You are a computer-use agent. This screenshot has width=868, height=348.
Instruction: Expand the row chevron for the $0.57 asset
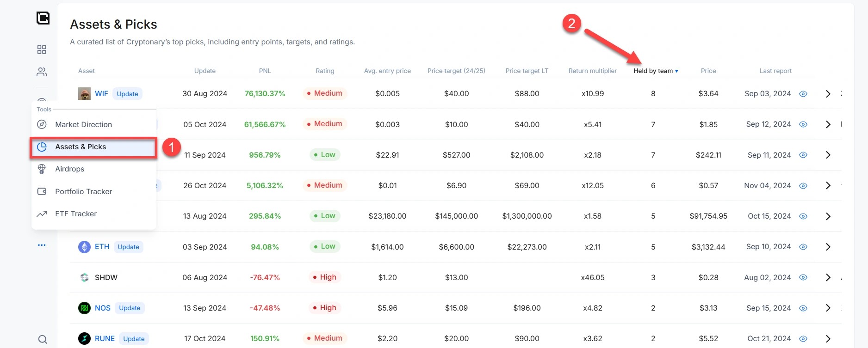click(828, 185)
